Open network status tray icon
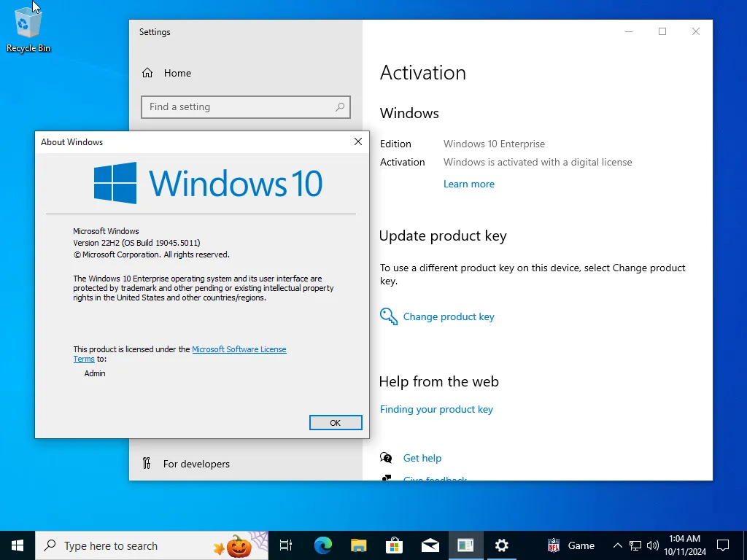The height and width of the screenshot is (560, 747). coord(635,545)
